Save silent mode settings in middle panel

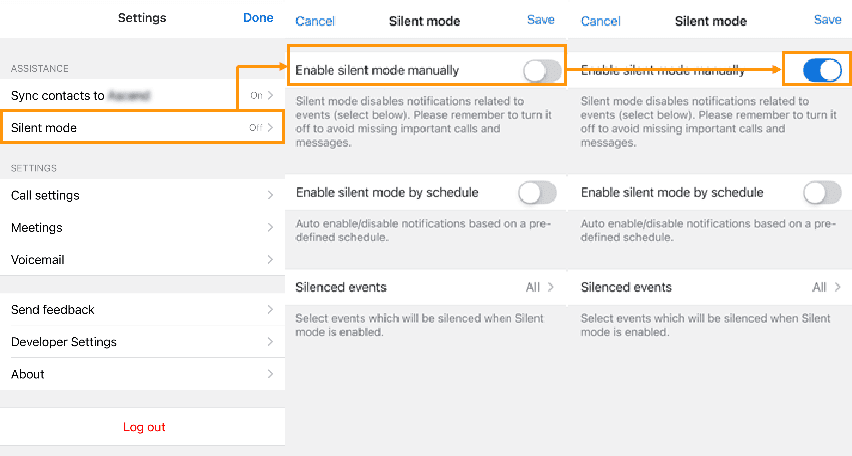(x=541, y=20)
